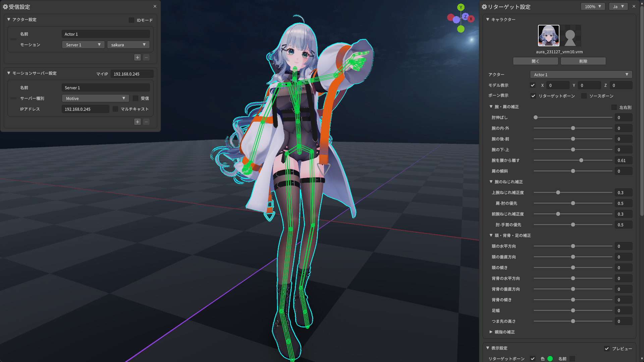Click the 削除 button

pos(583,61)
